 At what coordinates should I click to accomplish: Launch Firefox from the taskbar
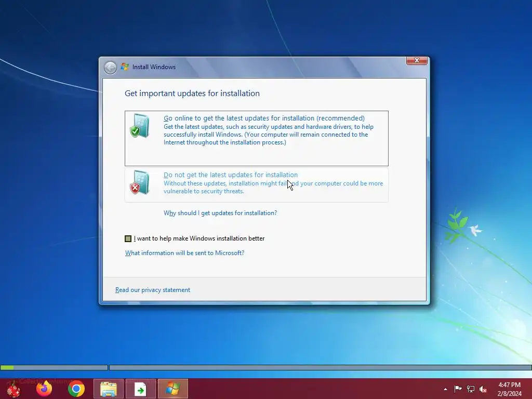44,389
